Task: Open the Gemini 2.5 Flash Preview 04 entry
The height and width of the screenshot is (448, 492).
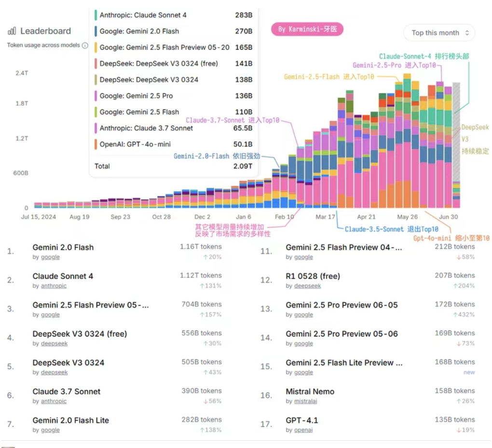Action: (344, 247)
